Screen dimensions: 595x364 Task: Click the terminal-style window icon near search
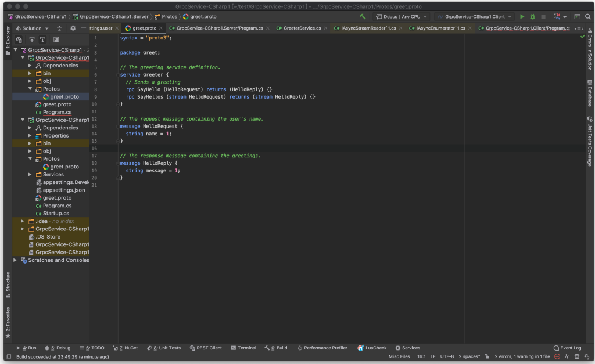click(x=577, y=17)
